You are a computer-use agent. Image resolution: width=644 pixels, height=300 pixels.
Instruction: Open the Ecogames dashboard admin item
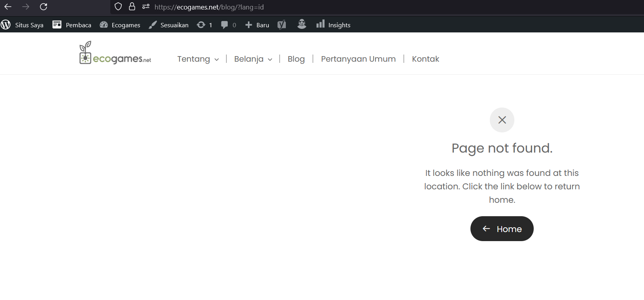click(x=120, y=25)
